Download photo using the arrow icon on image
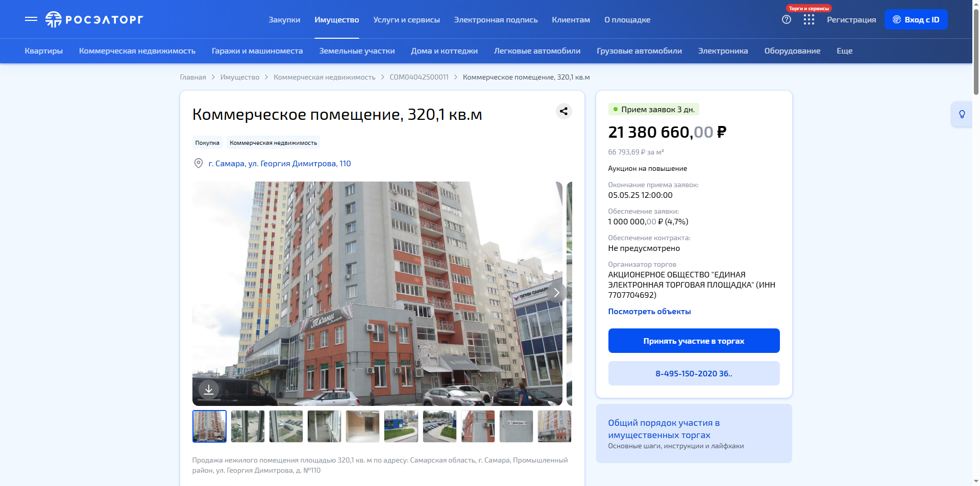Screen dimensions: 980x486 [209, 390]
